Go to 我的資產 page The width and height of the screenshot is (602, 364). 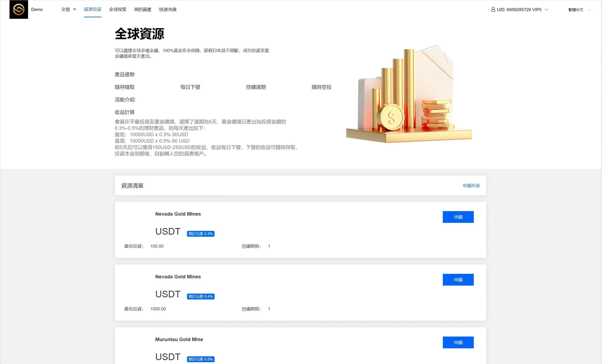click(143, 10)
